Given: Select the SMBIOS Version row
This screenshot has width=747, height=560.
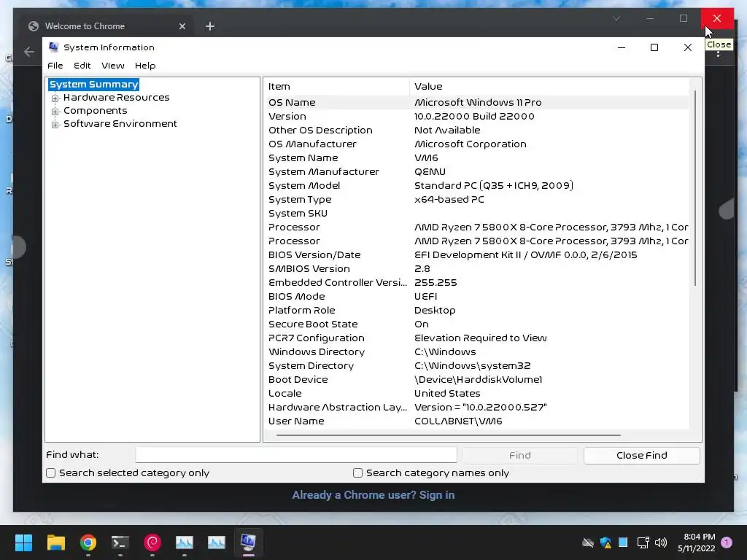Looking at the screenshot, I should pyautogui.click(x=476, y=268).
